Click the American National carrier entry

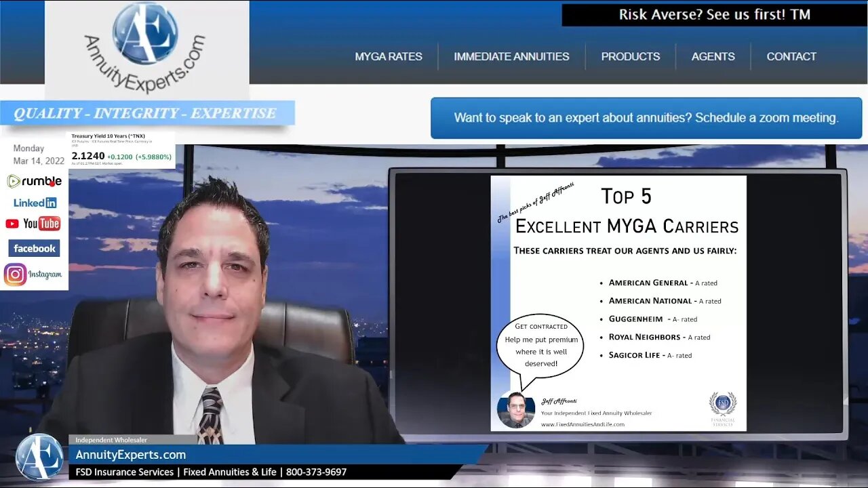point(665,301)
